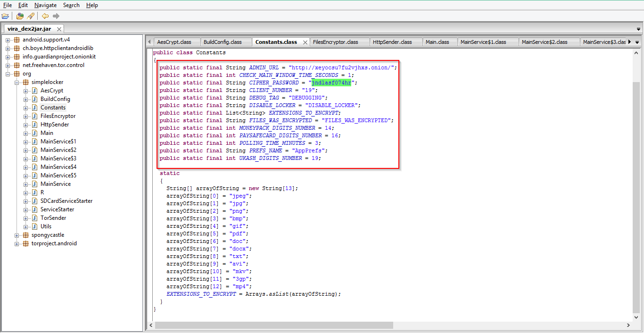The image size is (644, 333).
Task: Click the Open Type toolbar icon
Action: [x=20, y=16]
